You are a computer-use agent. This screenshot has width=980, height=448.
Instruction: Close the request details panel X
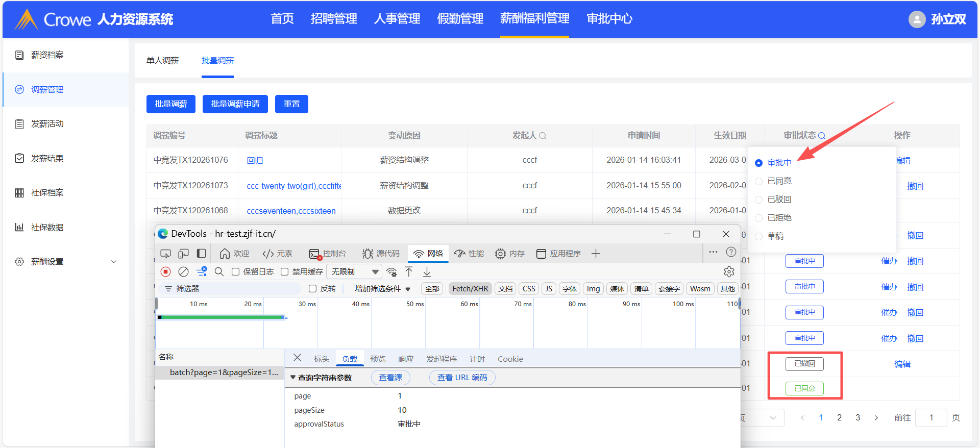(298, 358)
